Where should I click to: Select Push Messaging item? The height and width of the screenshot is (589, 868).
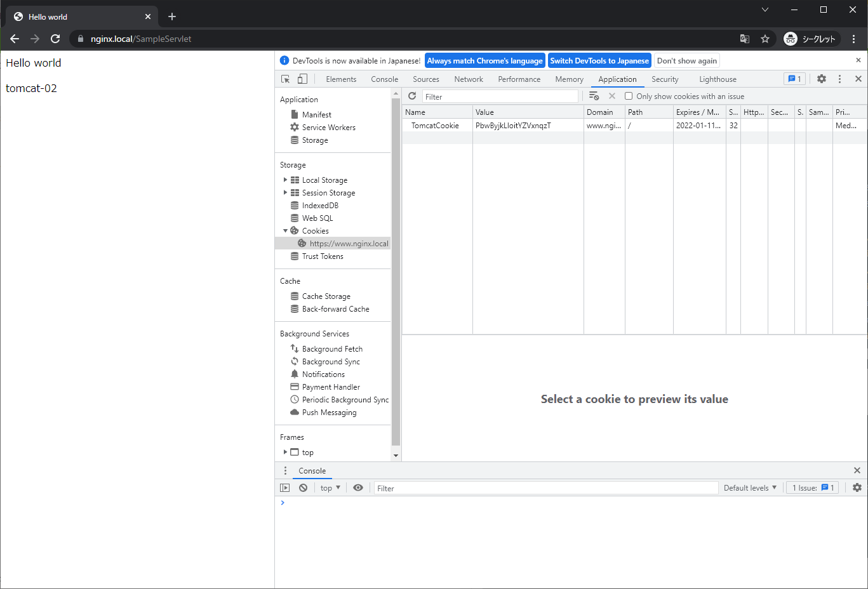point(329,412)
